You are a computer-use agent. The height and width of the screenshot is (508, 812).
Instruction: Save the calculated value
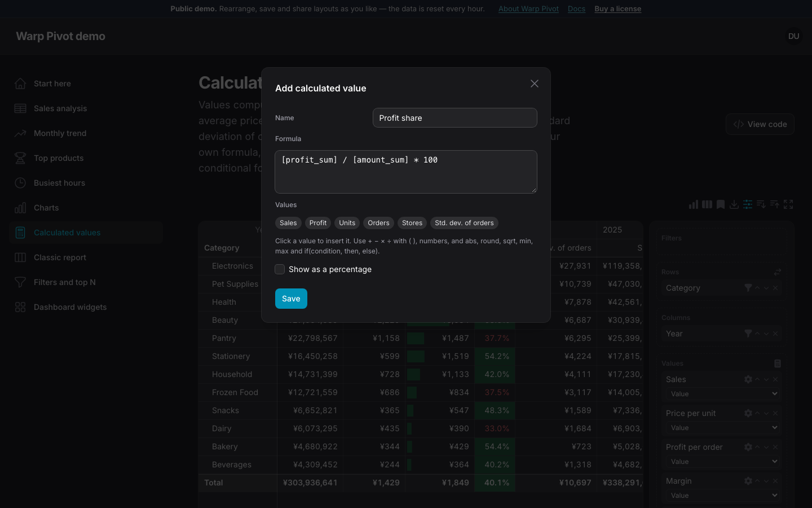click(291, 299)
